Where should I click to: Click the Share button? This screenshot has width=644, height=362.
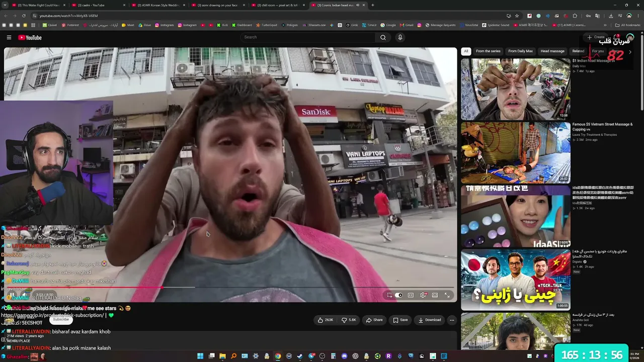click(374, 320)
